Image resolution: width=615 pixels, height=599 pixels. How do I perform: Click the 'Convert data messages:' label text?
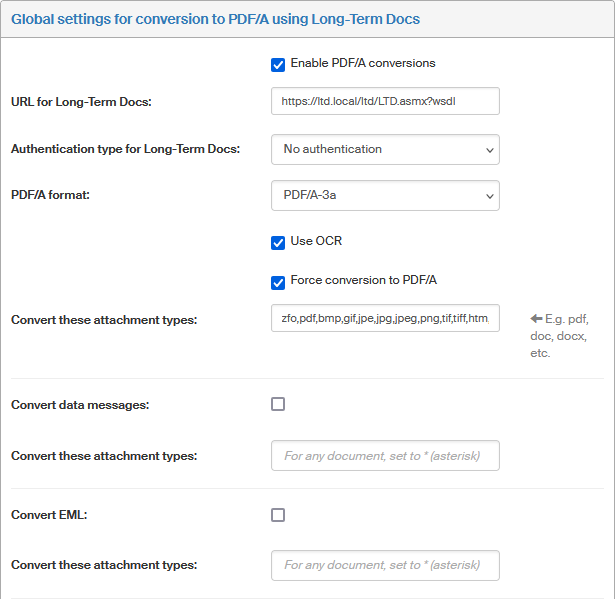(80, 405)
